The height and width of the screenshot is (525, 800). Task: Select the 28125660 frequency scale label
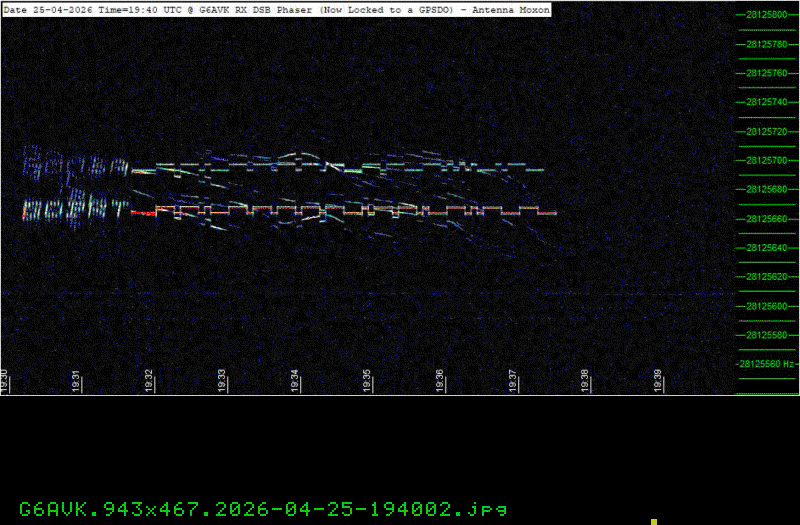click(765, 219)
